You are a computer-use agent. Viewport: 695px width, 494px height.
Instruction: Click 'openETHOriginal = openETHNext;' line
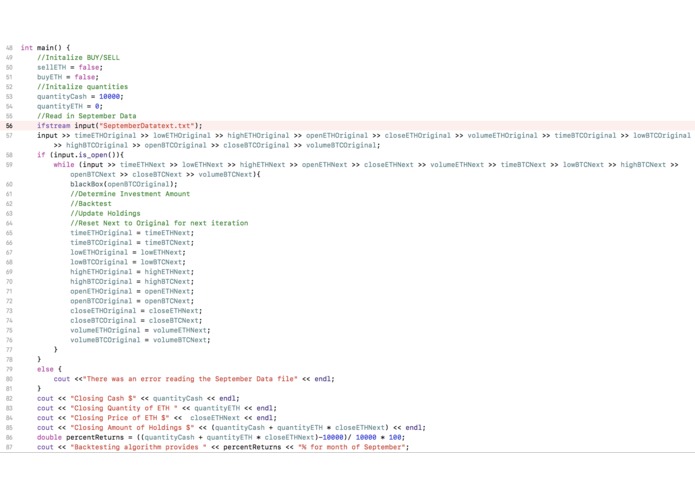pyautogui.click(x=132, y=292)
